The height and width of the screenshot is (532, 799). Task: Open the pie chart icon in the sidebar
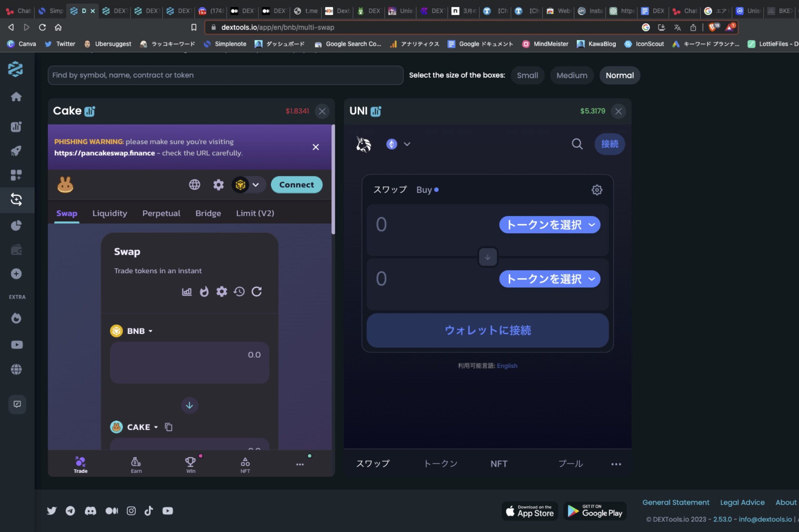pyautogui.click(x=16, y=225)
